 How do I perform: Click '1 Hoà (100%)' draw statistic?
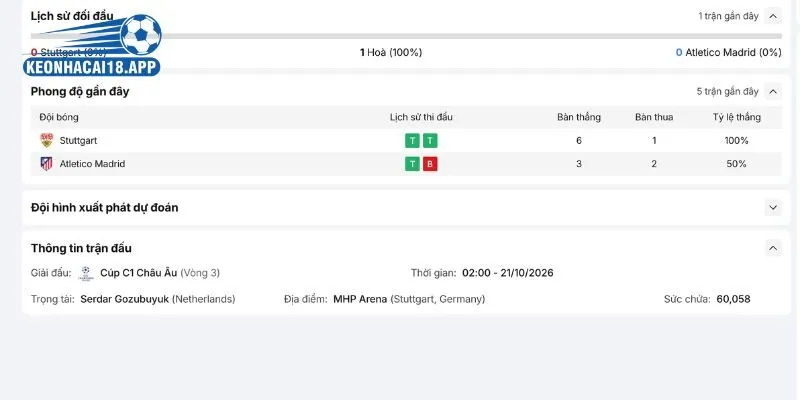tap(391, 53)
